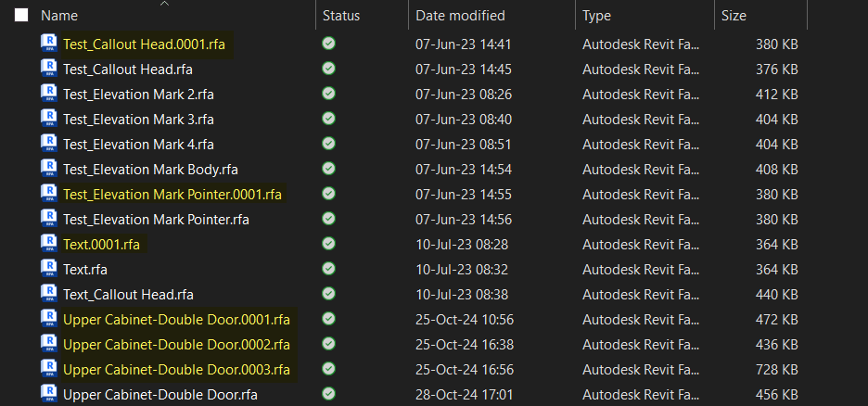Click the 412 KB size value
Image resolution: width=868 pixels, height=406 pixels.
777,95
